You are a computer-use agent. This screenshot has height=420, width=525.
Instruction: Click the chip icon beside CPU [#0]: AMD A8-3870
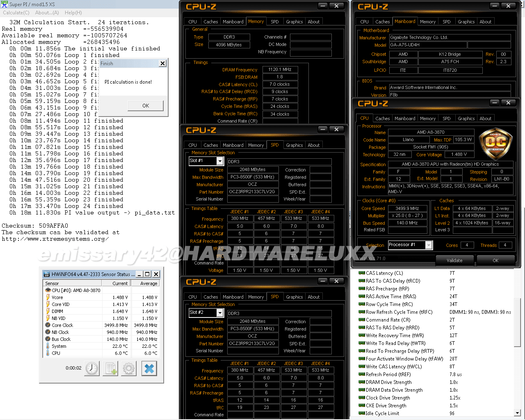pyautogui.click(x=48, y=290)
